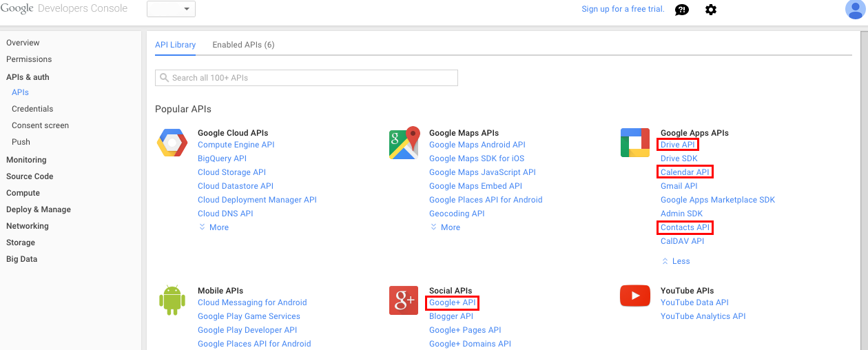Switch to Enabled APIs (6) tab

point(243,45)
